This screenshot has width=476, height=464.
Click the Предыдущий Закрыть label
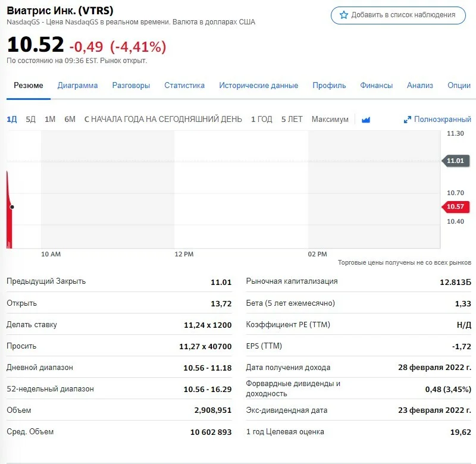click(x=46, y=281)
